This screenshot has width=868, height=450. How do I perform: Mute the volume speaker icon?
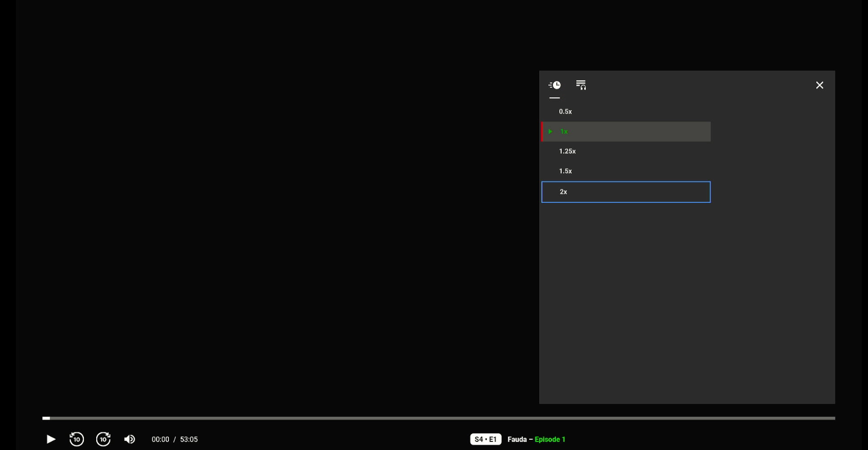[x=129, y=439]
